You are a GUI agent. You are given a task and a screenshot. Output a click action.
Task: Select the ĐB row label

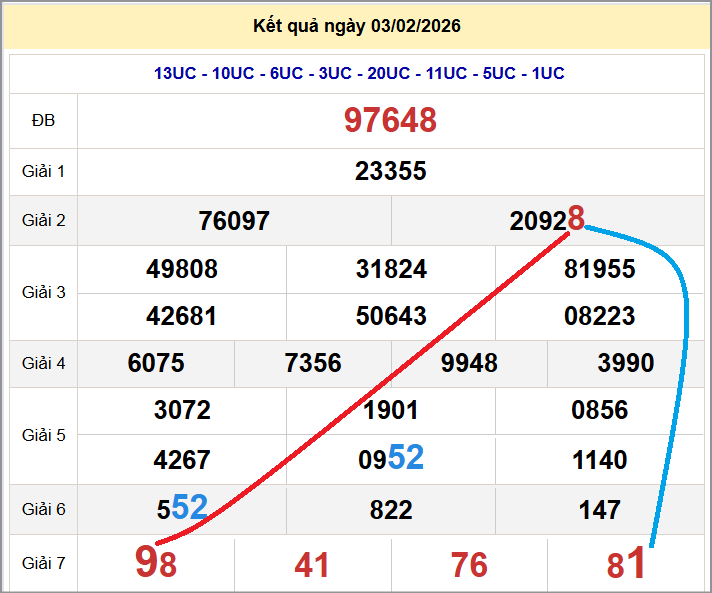click(43, 120)
